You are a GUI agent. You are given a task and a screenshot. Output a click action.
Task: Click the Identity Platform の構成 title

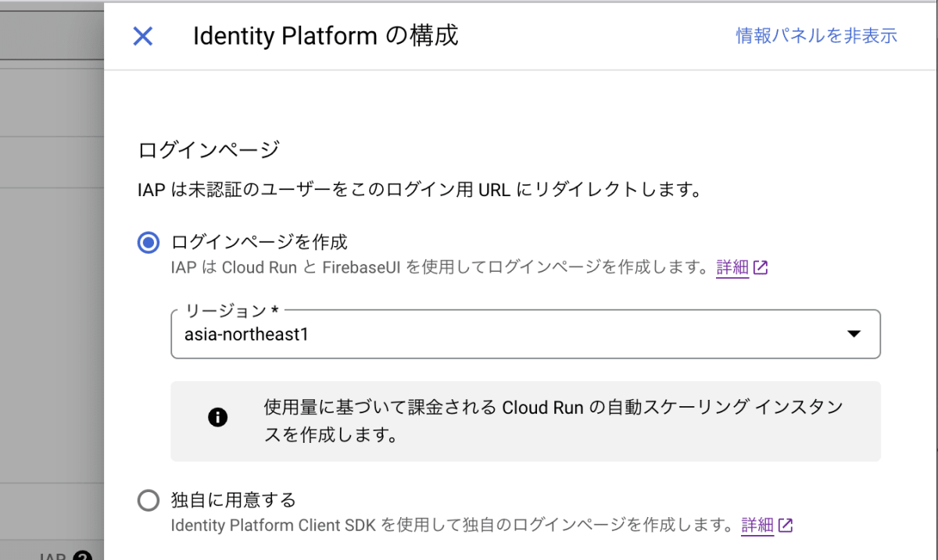click(x=325, y=36)
